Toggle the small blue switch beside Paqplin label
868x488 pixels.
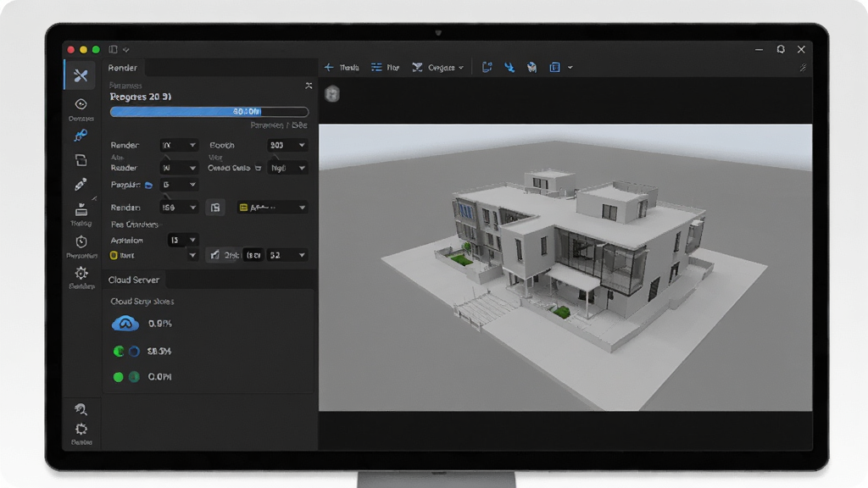tap(148, 186)
